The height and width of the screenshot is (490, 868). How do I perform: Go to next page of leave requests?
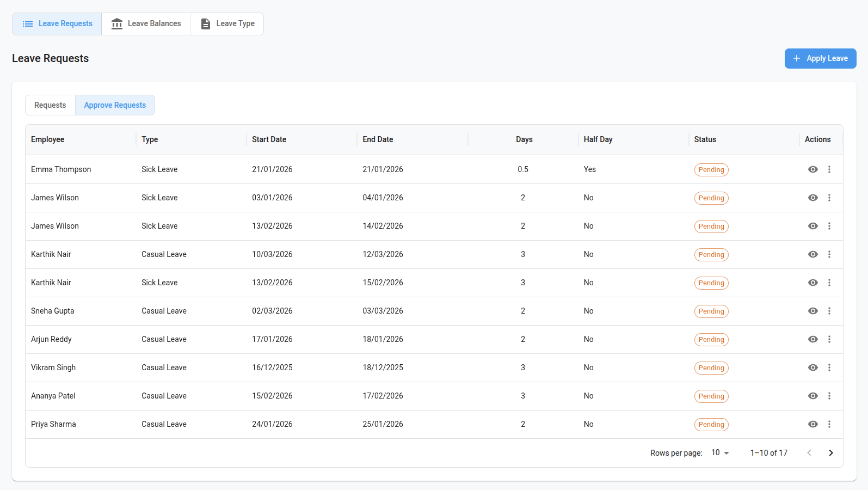click(830, 453)
